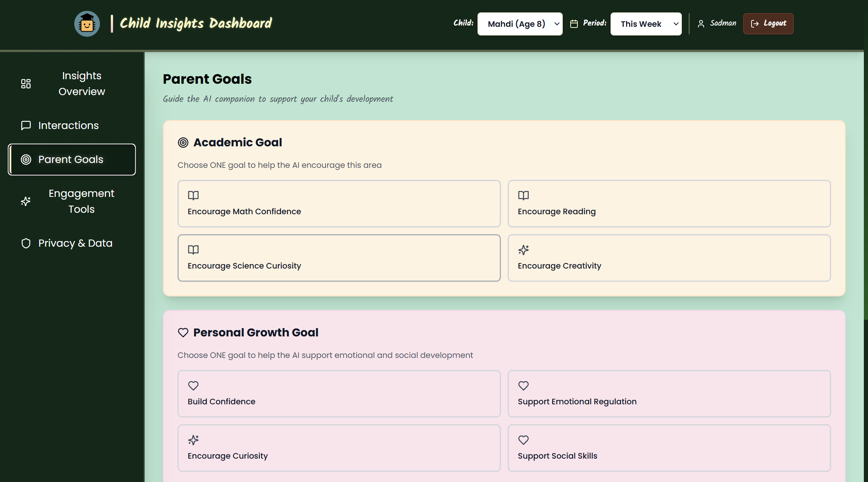The height and width of the screenshot is (482, 868).
Task: Click the calendar icon beside Period
Action: tap(574, 24)
